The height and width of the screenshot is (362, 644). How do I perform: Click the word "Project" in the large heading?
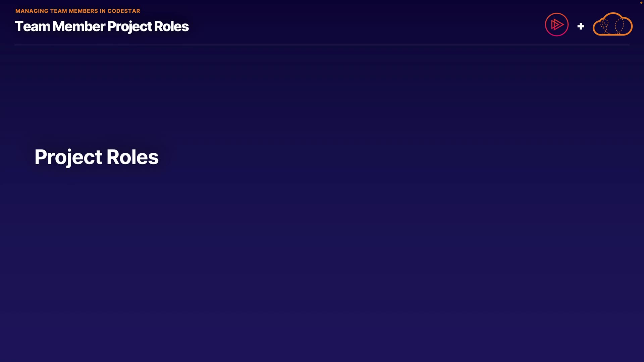[x=68, y=157]
